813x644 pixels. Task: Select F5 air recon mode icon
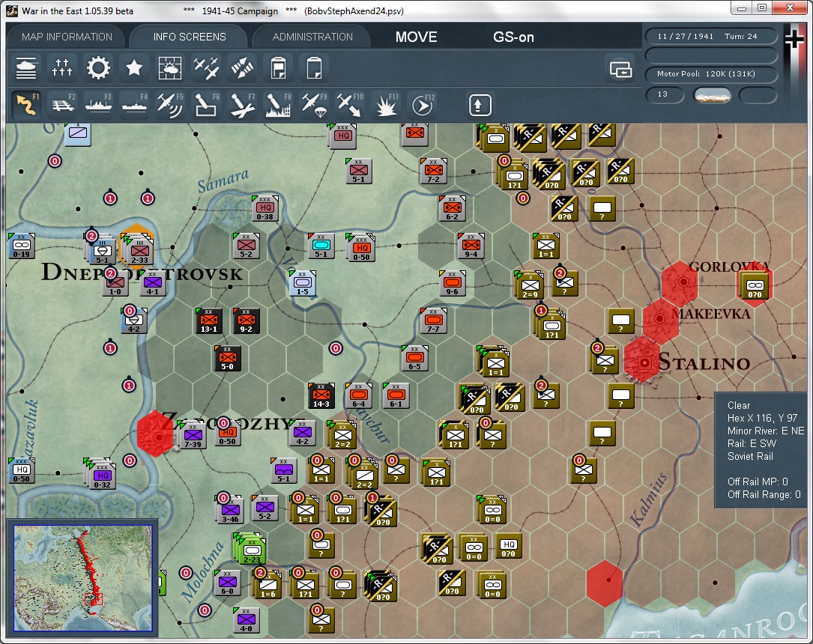pos(170,105)
